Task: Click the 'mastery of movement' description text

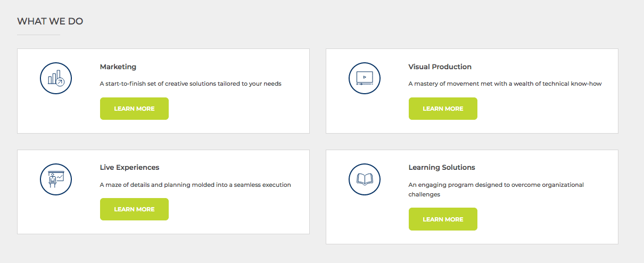Action: pos(505,84)
